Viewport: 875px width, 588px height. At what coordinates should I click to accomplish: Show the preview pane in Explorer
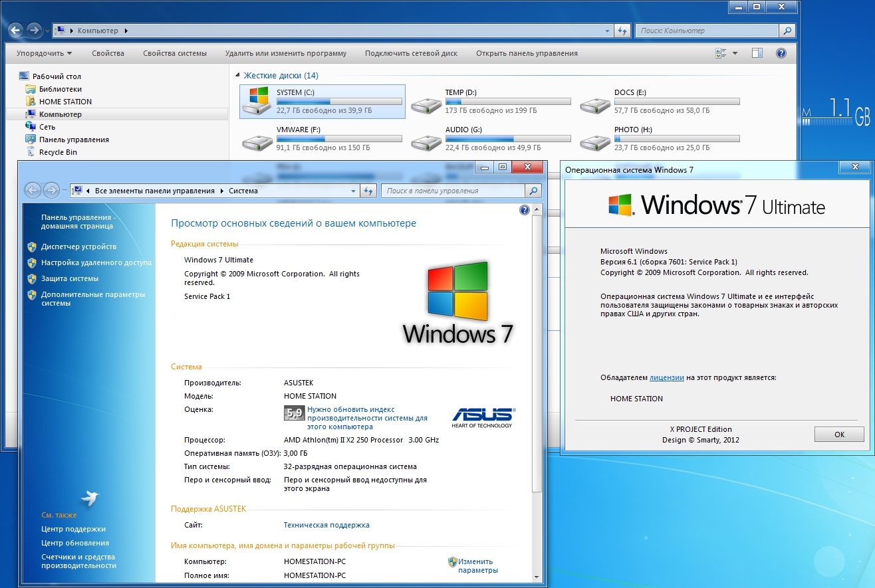(757, 53)
